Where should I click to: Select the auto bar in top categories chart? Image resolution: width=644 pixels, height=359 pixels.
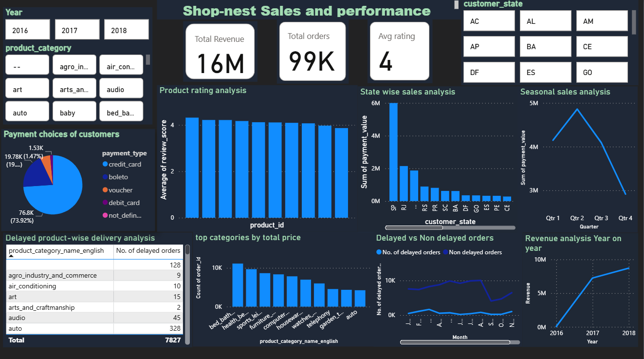pos(360,299)
